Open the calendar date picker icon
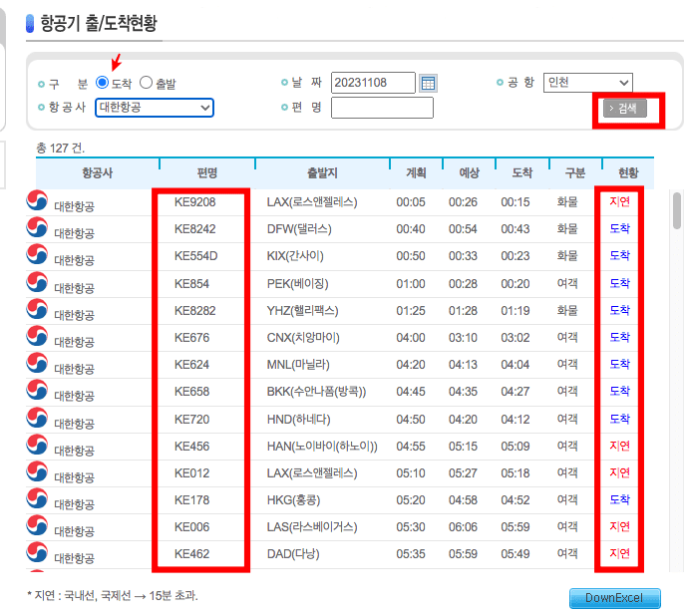685x616 pixels. coord(428,83)
